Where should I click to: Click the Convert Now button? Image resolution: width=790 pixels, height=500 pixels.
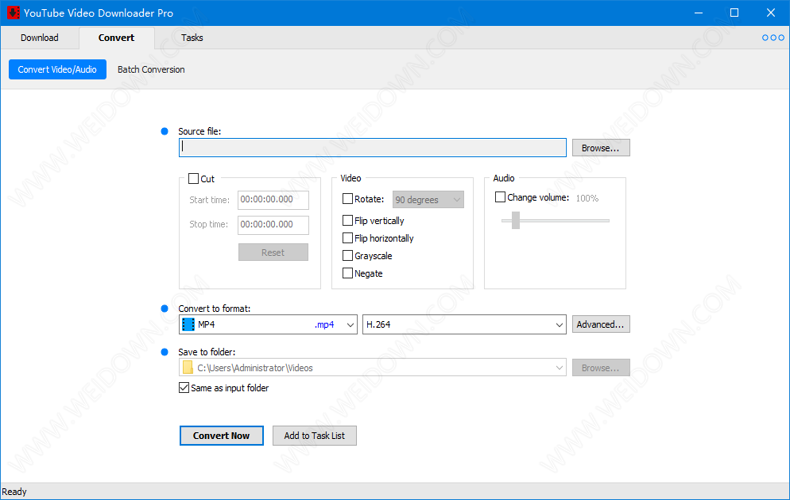click(222, 435)
